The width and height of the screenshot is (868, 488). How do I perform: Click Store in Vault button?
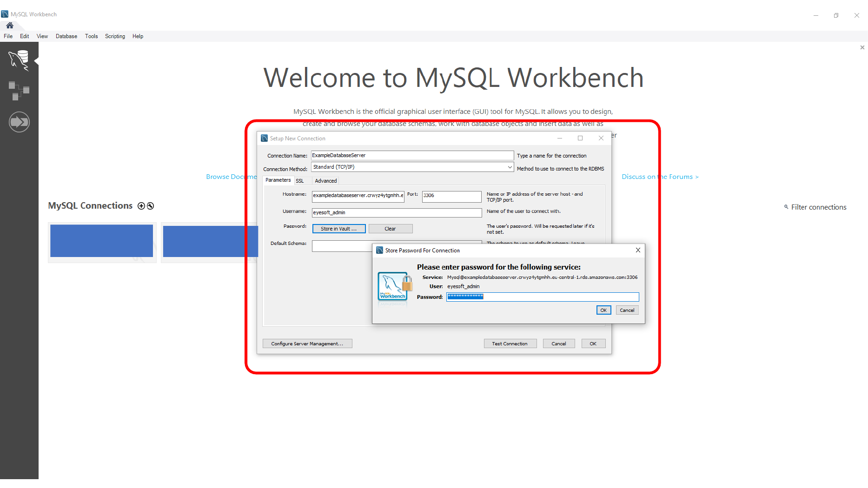click(x=339, y=229)
